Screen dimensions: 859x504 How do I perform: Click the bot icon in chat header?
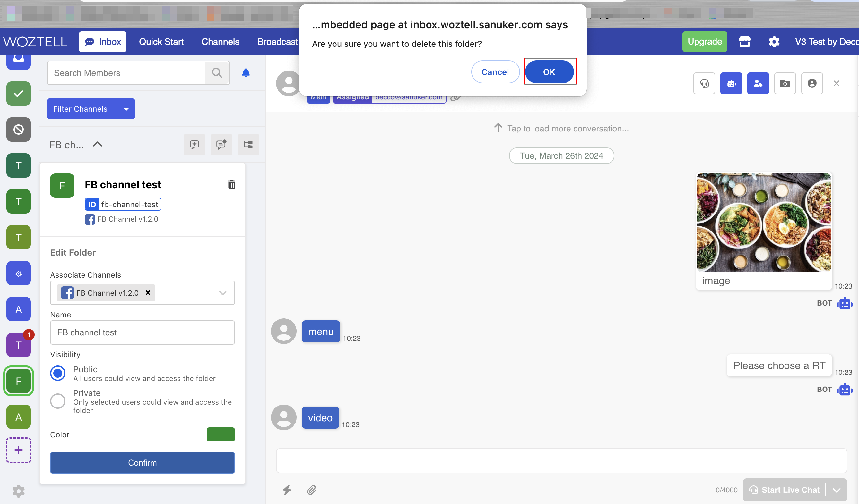pyautogui.click(x=731, y=83)
